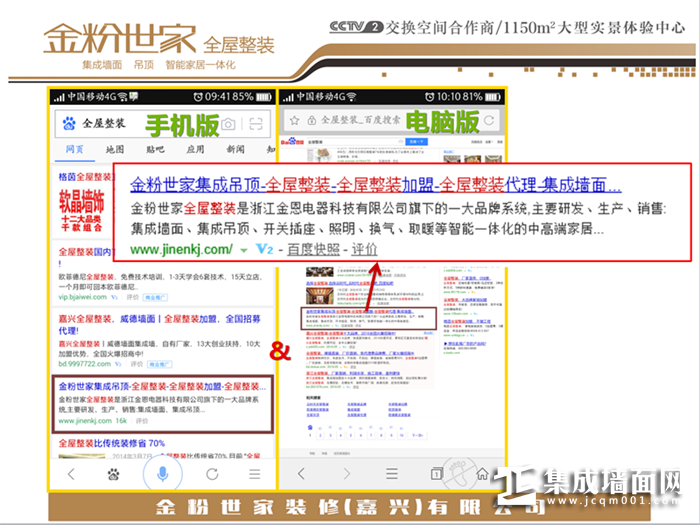
Task: Switch to the 地图 tab
Action: [x=115, y=149]
